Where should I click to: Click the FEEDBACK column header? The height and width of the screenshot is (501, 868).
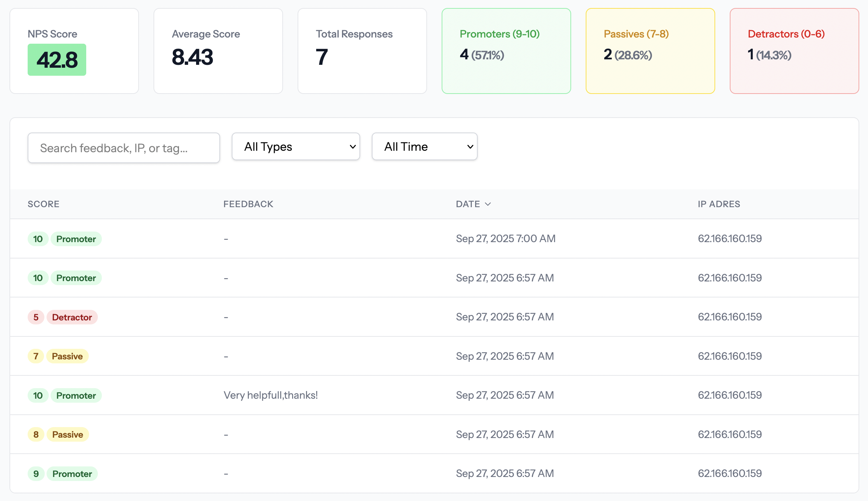248,204
